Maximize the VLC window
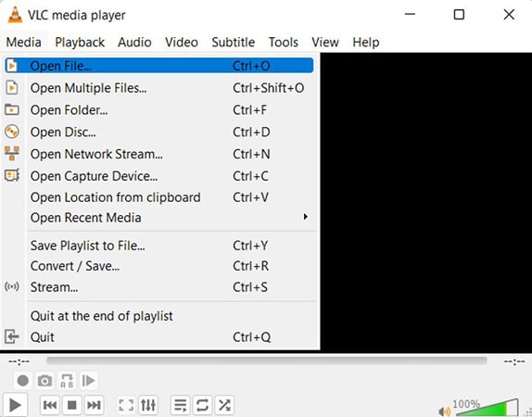Viewport: 532px width, 417px height. [x=459, y=15]
